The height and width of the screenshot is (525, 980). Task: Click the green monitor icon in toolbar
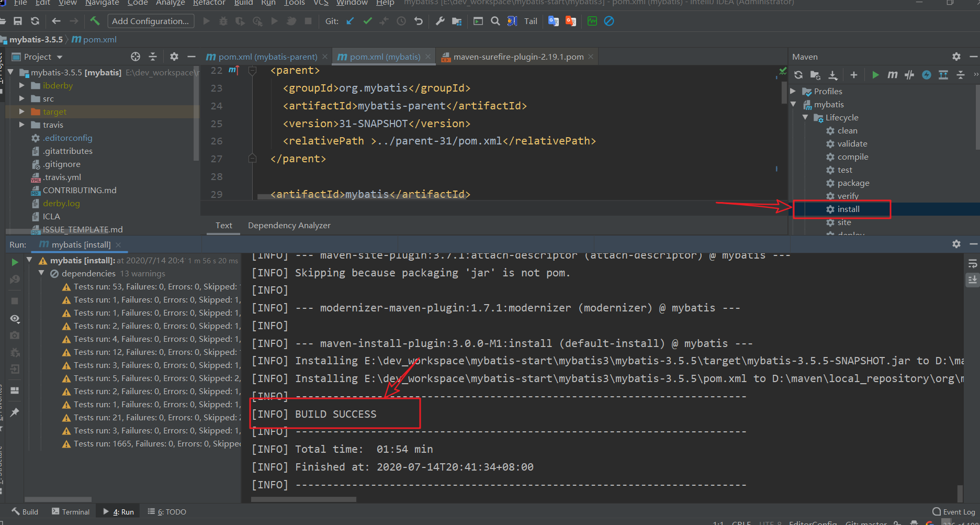pyautogui.click(x=592, y=21)
